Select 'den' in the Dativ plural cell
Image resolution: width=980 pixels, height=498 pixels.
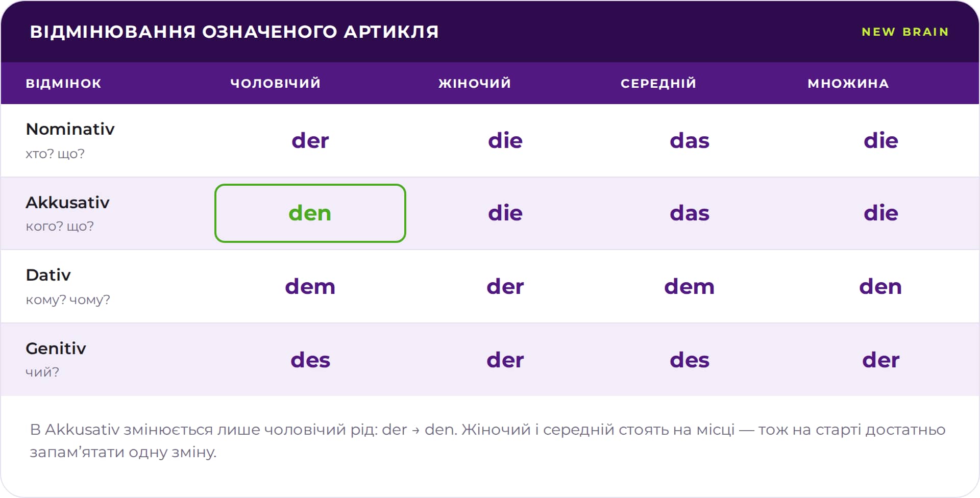point(881,286)
